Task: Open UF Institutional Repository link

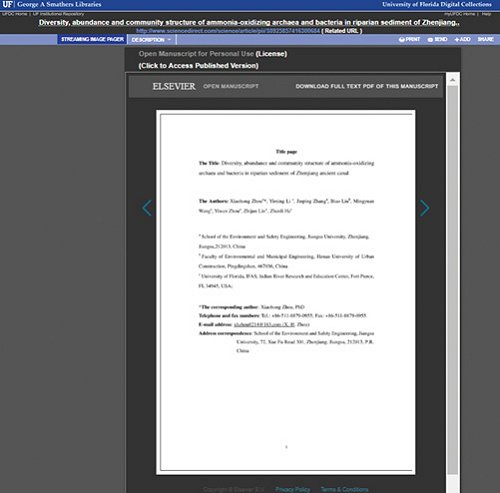Action: (58, 14)
